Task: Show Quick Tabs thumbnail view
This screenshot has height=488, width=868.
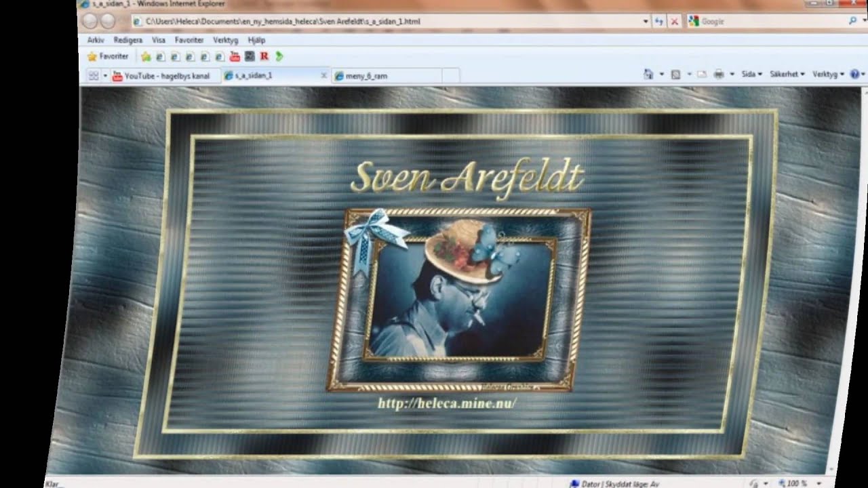Action: tap(93, 76)
